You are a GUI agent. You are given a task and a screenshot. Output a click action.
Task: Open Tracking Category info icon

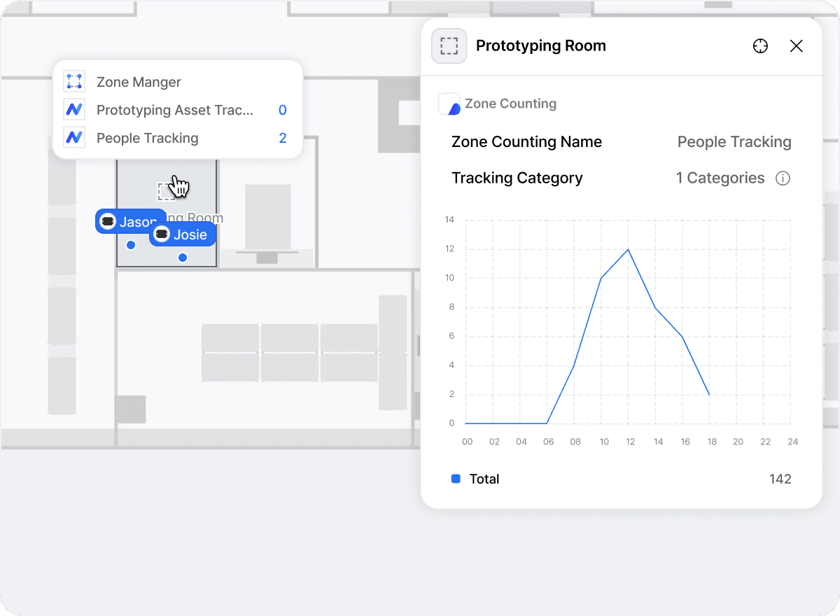click(783, 178)
